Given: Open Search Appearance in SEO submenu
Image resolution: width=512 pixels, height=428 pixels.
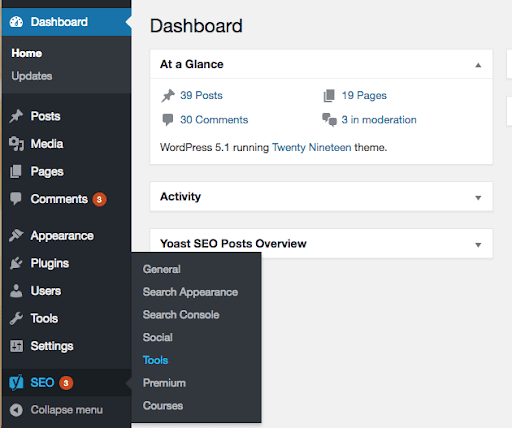Looking at the screenshot, I should tap(190, 292).
